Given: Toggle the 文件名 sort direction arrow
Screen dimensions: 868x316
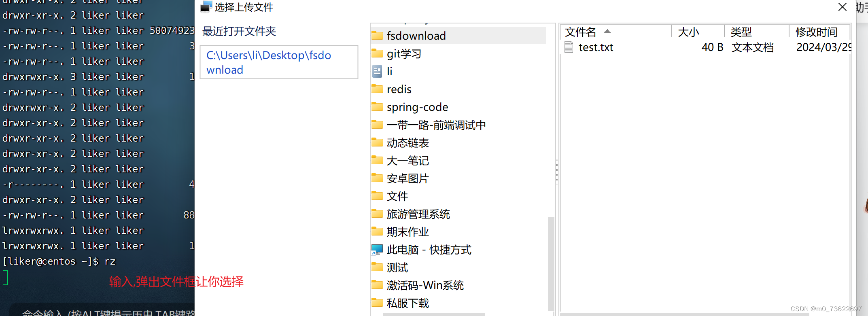Looking at the screenshot, I should tap(607, 31).
